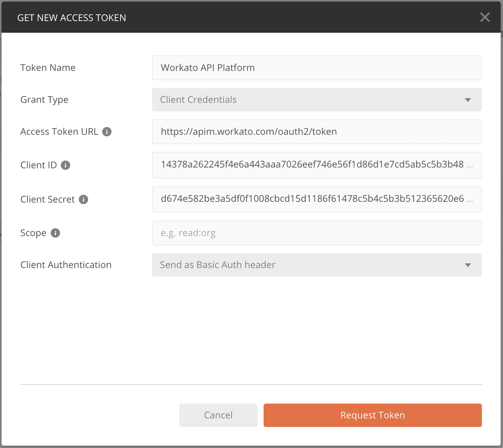Click the Client Secret value field
This screenshot has width=503, height=448.
coord(317,199)
